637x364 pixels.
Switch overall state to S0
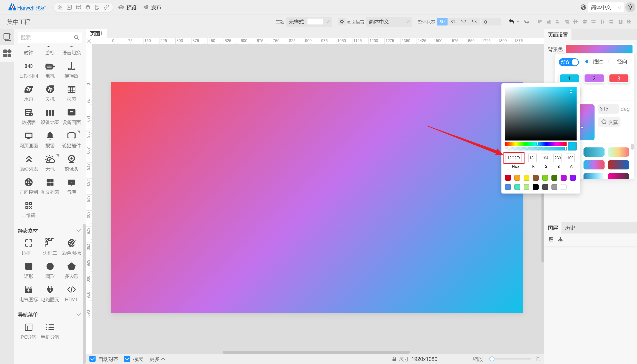(x=442, y=22)
